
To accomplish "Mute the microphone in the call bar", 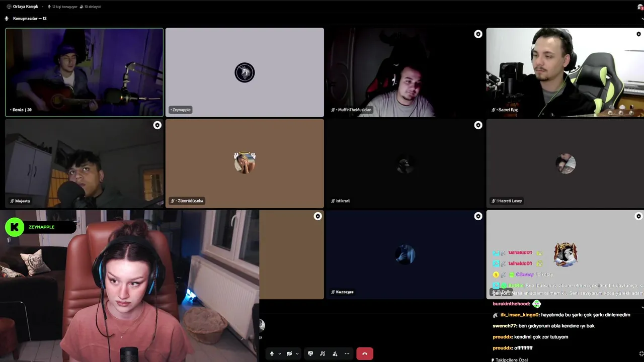I will (x=272, y=353).
